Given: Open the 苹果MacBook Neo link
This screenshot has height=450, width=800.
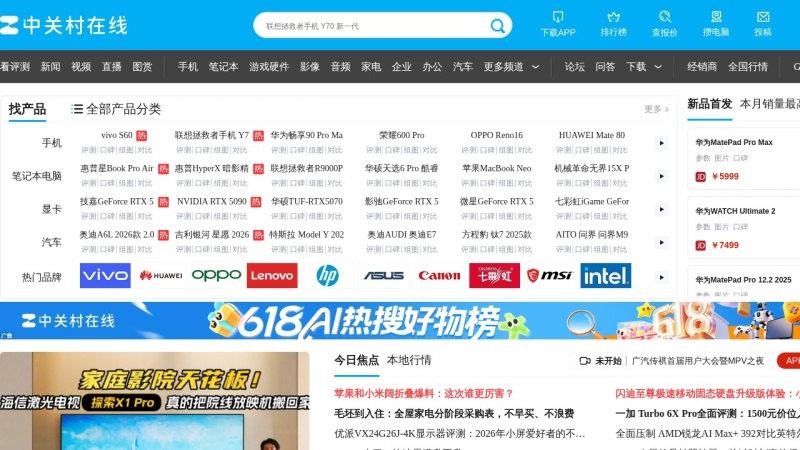Looking at the screenshot, I should [496, 168].
